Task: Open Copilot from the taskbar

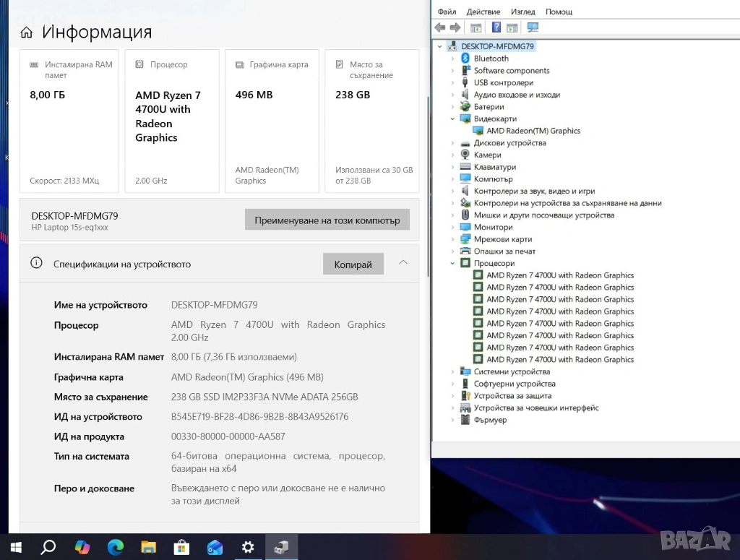Action: point(82,547)
